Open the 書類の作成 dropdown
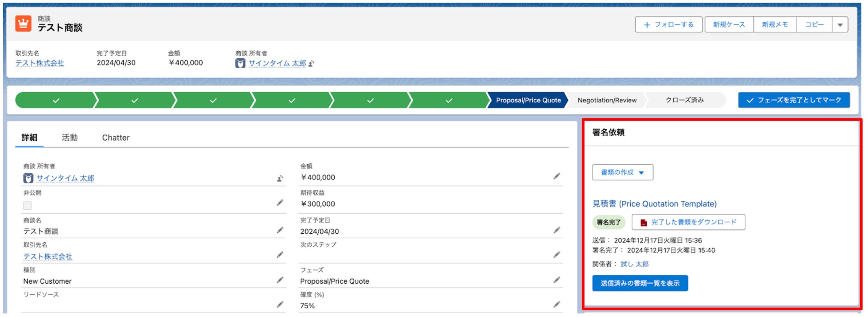The image size is (868, 317). point(623,172)
